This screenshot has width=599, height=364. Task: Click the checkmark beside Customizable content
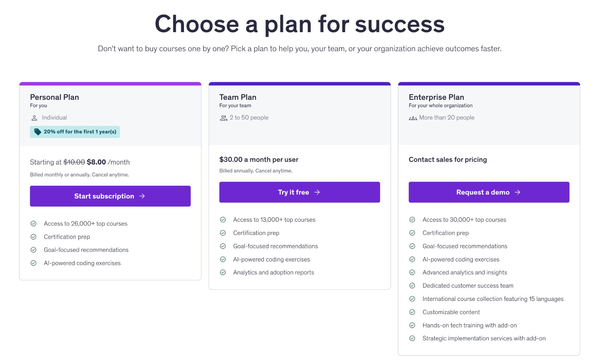tap(413, 312)
